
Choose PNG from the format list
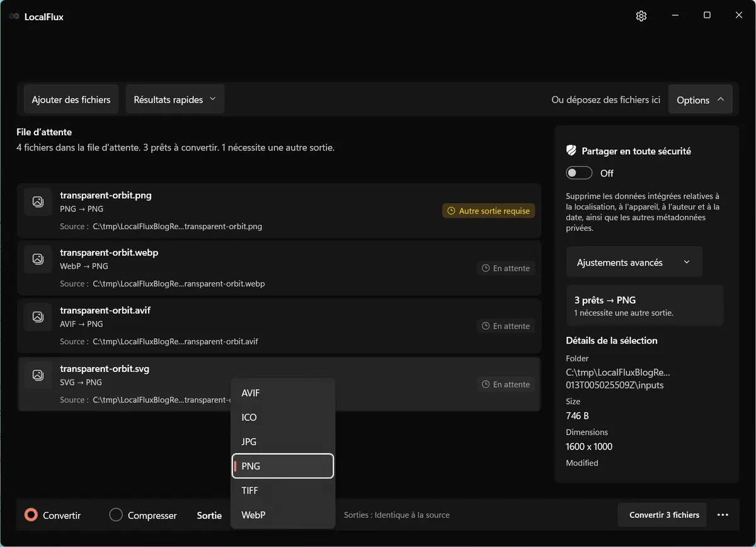click(x=283, y=466)
